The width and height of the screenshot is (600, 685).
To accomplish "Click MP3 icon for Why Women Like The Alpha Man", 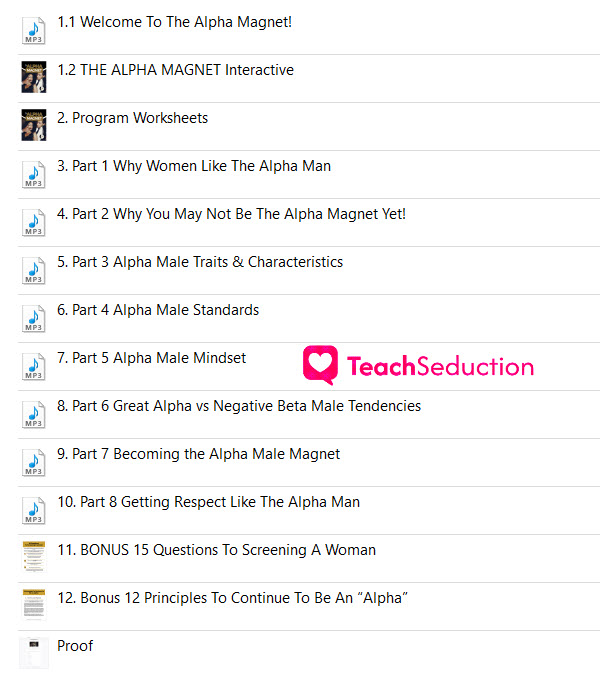I will coord(34,175).
